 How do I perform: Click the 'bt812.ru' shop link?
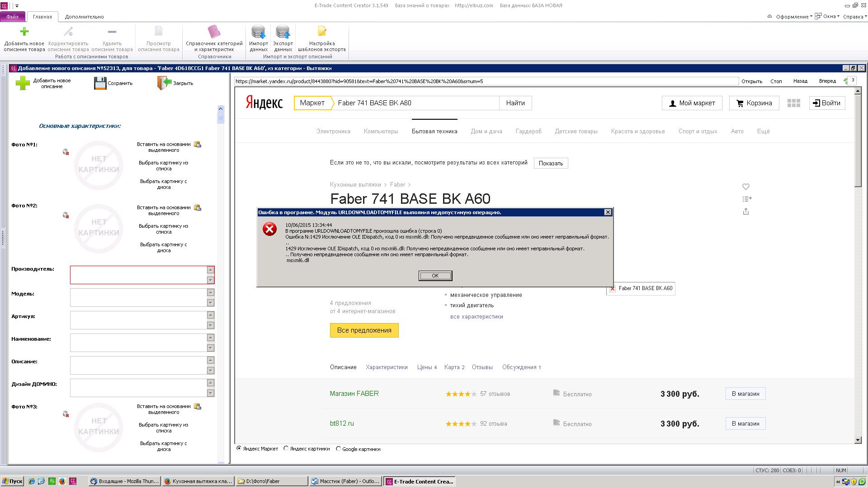click(x=342, y=423)
